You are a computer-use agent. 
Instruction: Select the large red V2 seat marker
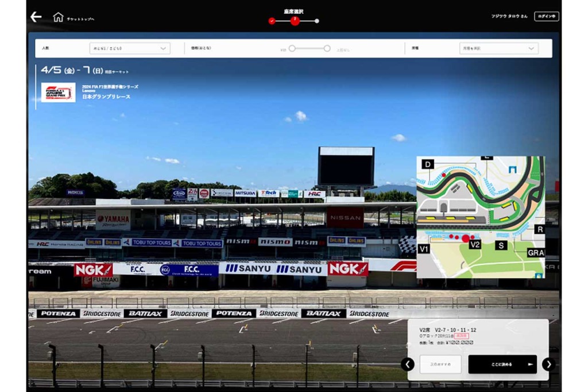tap(465, 239)
